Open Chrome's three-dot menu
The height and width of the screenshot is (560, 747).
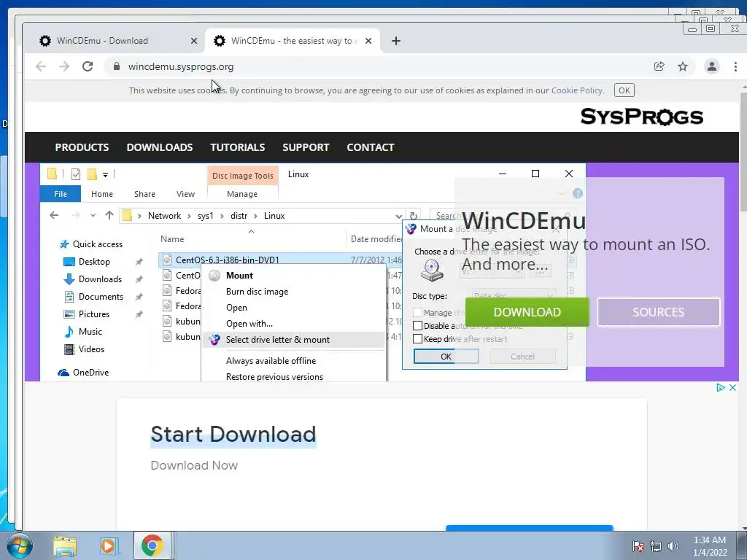coord(735,66)
